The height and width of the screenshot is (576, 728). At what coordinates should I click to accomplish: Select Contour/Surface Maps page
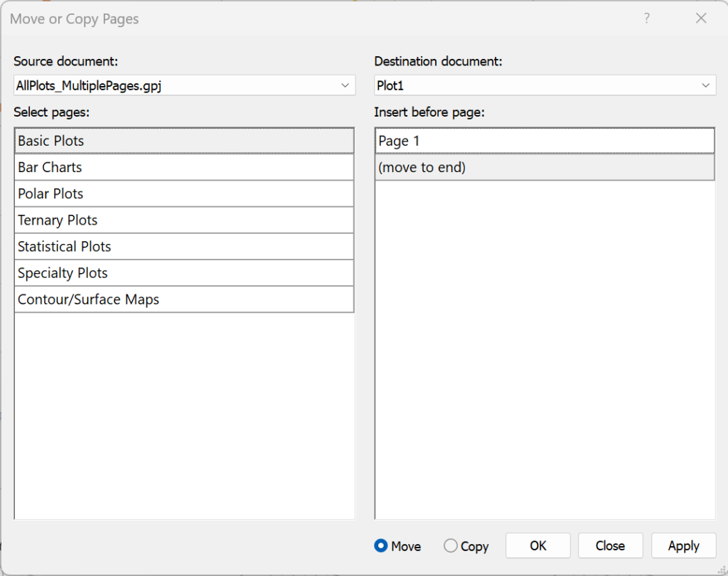coord(183,299)
